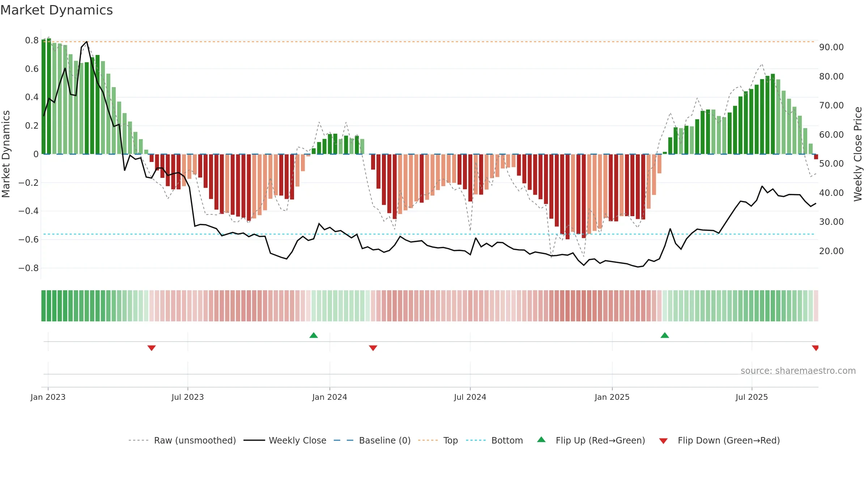The image size is (868, 488).
Task: Click the 50.00 price axis label
Action: coord(831,163)
